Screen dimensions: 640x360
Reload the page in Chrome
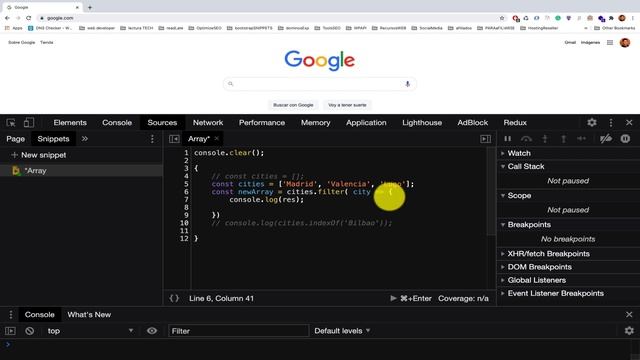click(28, 18)
